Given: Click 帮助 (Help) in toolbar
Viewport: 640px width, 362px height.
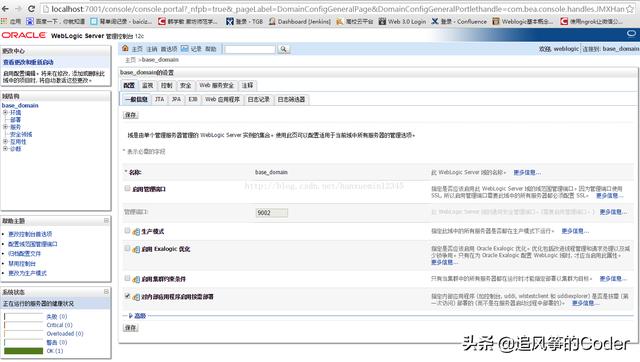Looking at the screenshot, I should [x=211, y=49].
